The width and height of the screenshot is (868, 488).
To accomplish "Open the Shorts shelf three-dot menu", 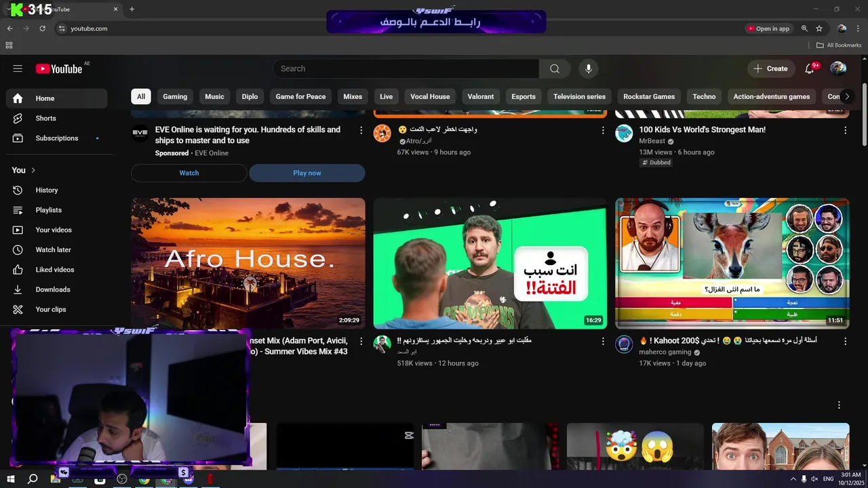I will [x=839, y=405].
